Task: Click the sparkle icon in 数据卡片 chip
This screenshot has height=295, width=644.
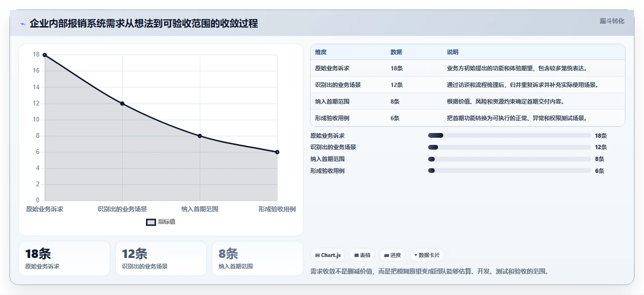Action: point(416,255)
